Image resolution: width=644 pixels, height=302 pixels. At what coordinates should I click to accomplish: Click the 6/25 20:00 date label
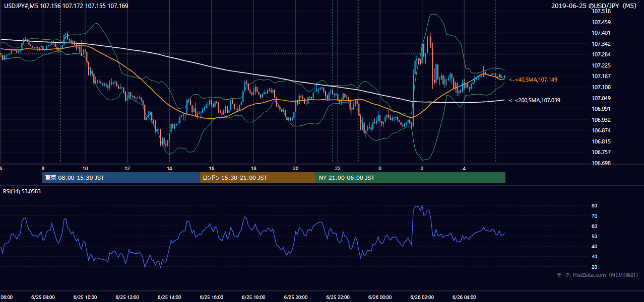295,297
